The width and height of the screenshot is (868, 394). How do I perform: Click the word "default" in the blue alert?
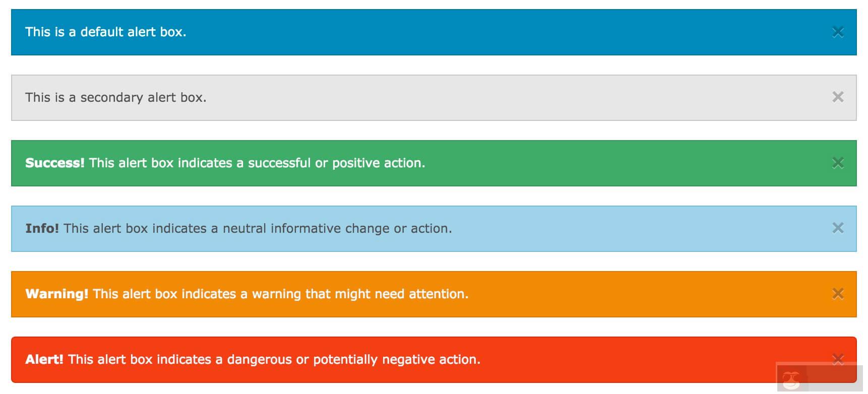(101, 32)
